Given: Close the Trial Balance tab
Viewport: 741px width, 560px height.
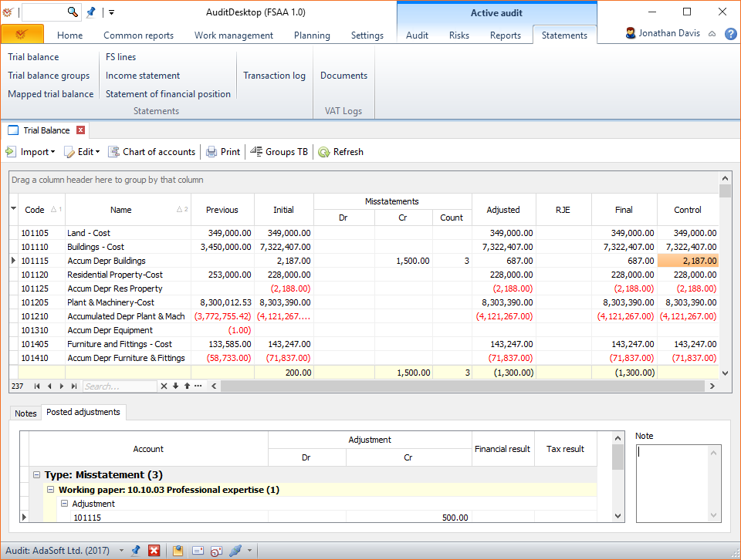Looking at the screenshot, I should (x=81, y=130).
